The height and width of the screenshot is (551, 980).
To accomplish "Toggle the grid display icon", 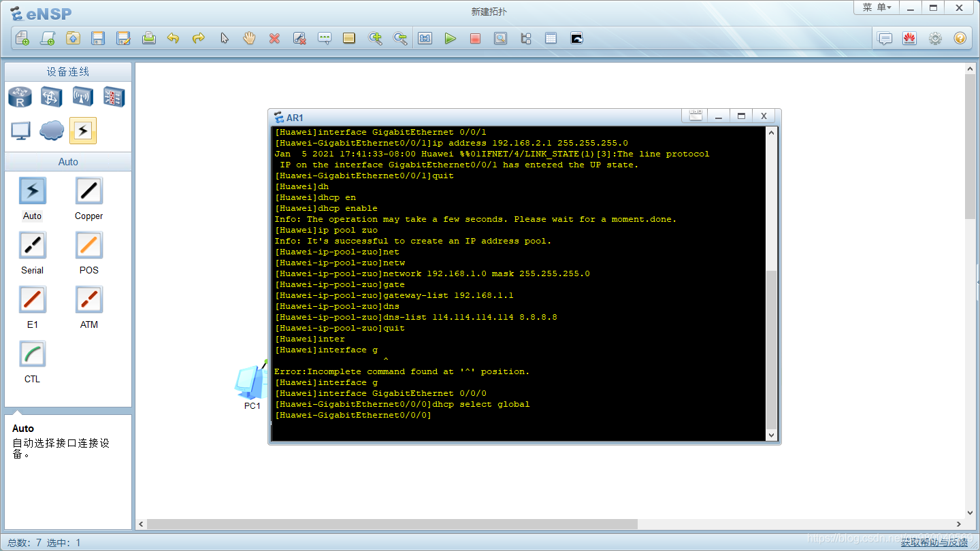I will (x=551, y=38).
